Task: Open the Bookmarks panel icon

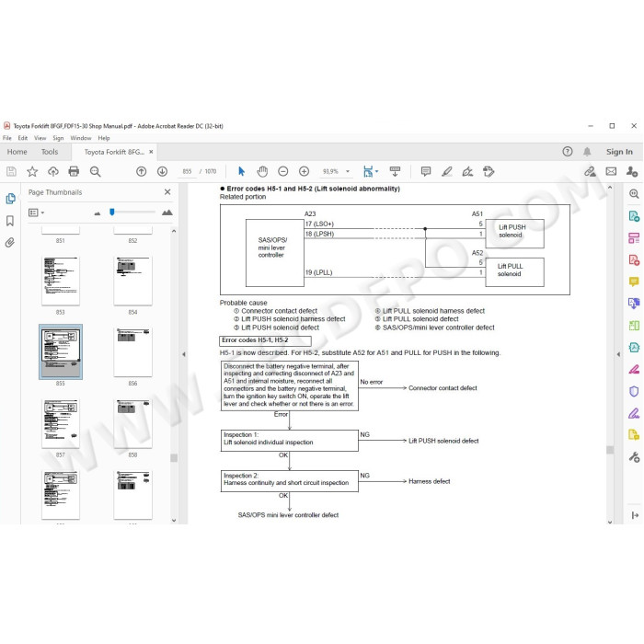Action: [10, 221]
